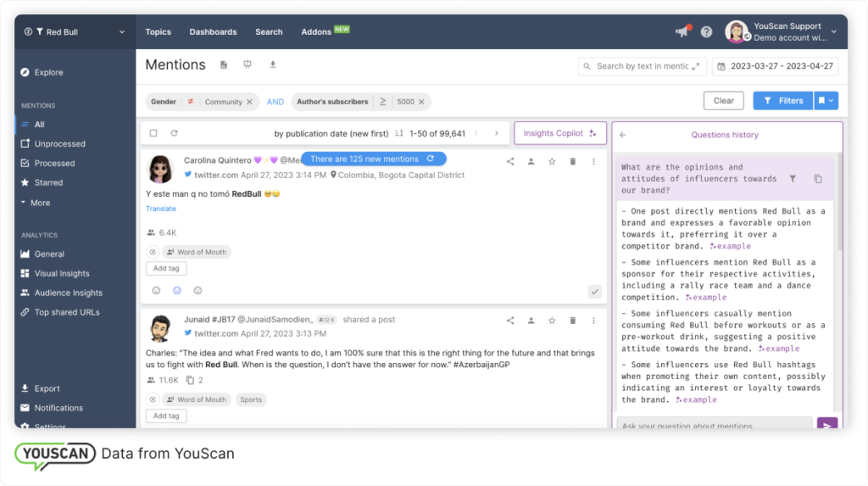This screenshot has height=486, width=868.
Task: Toggle the AND filter operator
Action: (x=275, y=102)
